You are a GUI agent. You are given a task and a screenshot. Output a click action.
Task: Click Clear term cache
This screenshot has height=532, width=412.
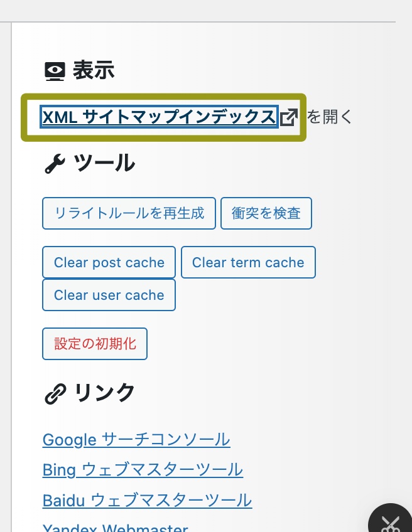click(x=247, y=262)
